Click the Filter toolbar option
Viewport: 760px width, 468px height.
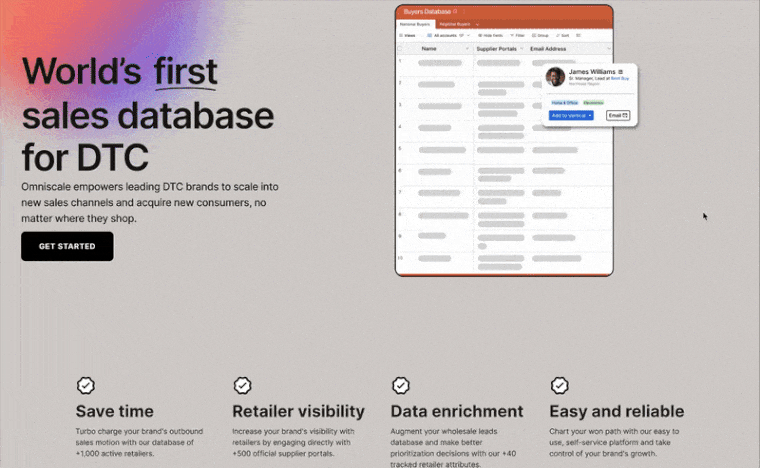point(517,35)
